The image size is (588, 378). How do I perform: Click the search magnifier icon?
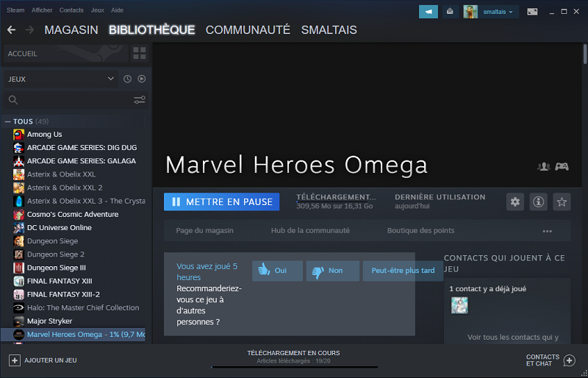coord(13,100)
